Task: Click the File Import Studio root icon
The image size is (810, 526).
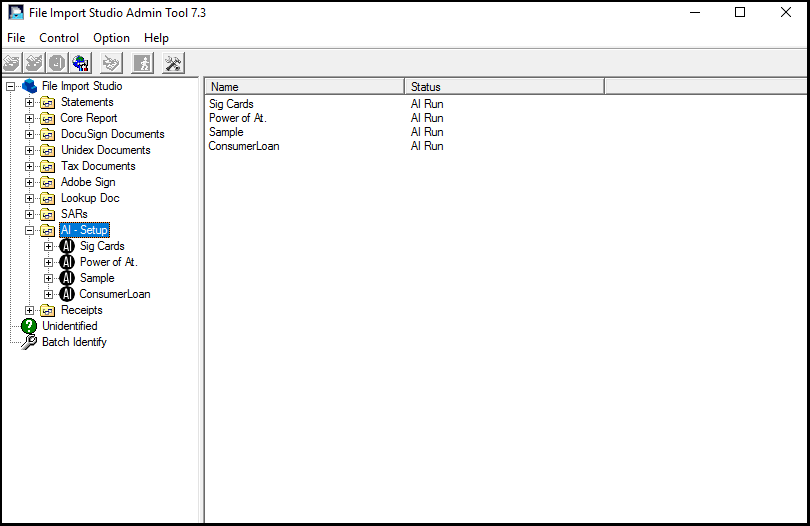Action: (x=29, y=86)
